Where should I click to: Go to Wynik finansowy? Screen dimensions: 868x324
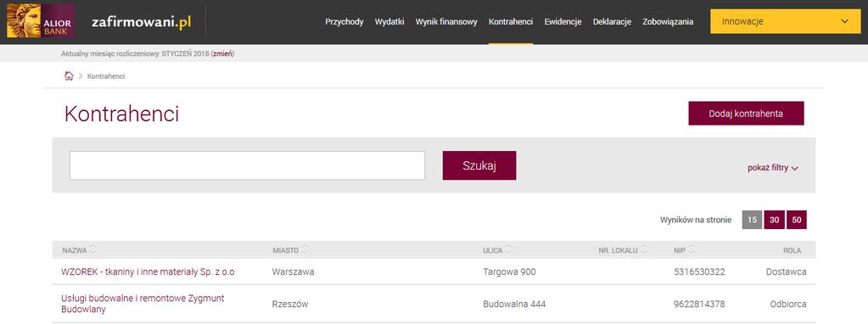click(446, 22)
